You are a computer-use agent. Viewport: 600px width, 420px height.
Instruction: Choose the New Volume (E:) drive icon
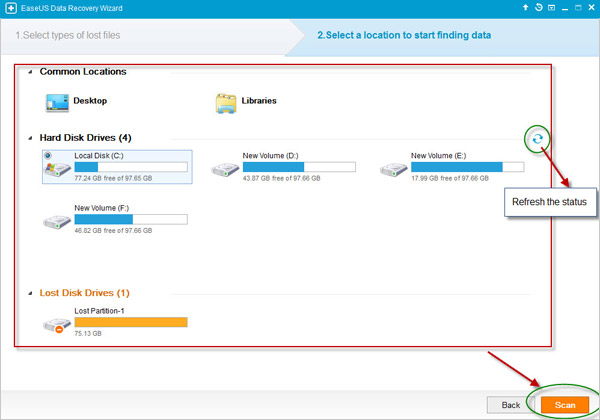pyautogui.click(x=394, y=170)
